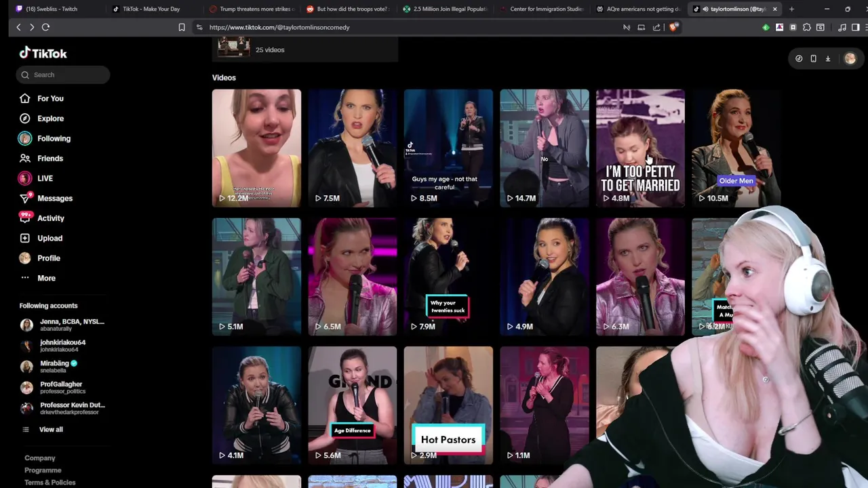This screenshot has width=868, height=488.
Task: Open the account avatar menu
Action: [x=850, y=59]
